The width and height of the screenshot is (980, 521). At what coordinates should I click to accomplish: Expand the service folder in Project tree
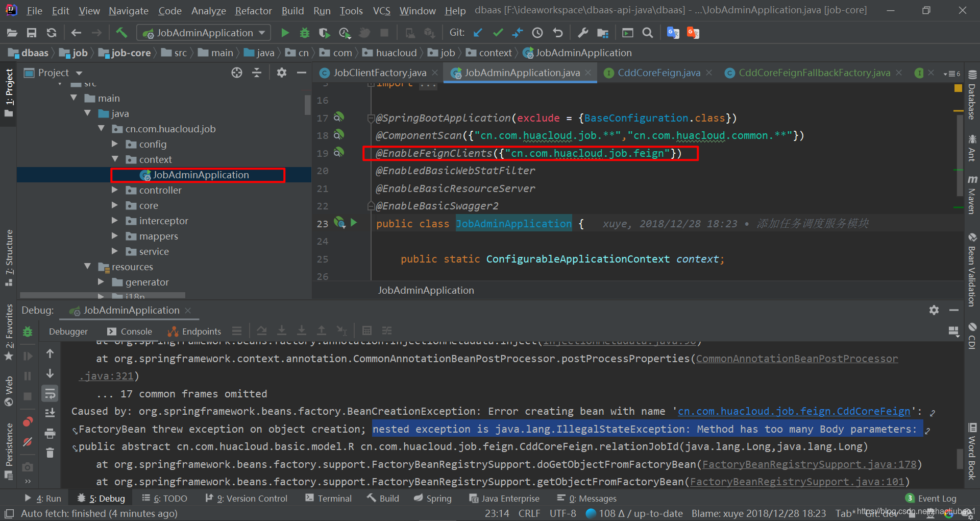[115, 251]
